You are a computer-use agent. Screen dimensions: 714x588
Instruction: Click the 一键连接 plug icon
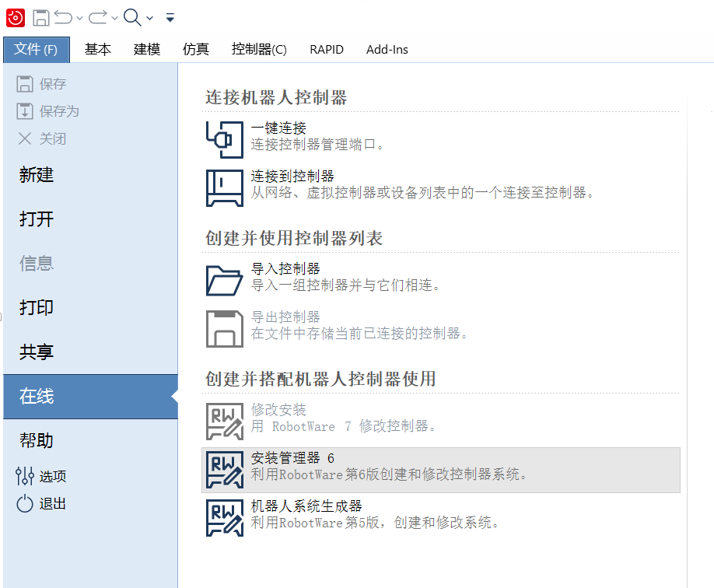pos(225,139)
